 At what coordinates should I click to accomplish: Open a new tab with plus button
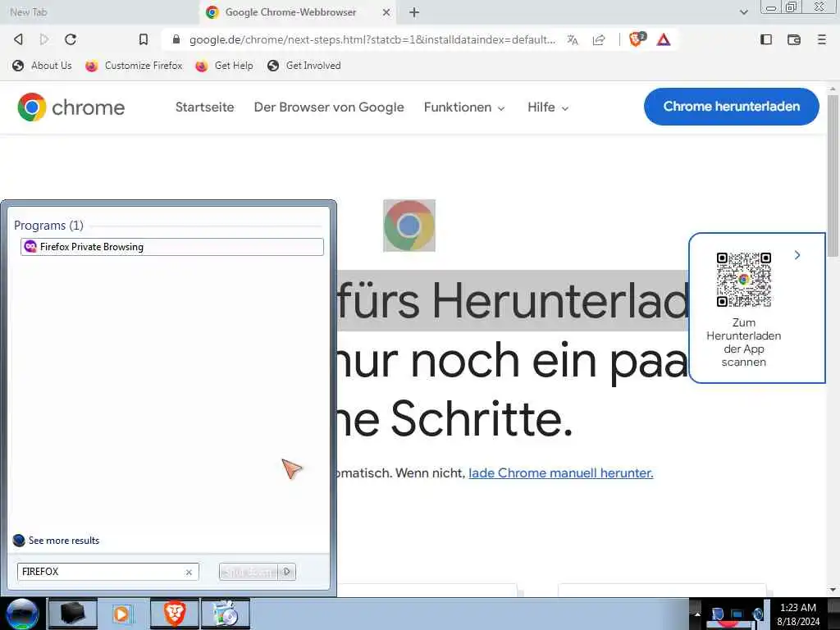click(x=414, y=12)
